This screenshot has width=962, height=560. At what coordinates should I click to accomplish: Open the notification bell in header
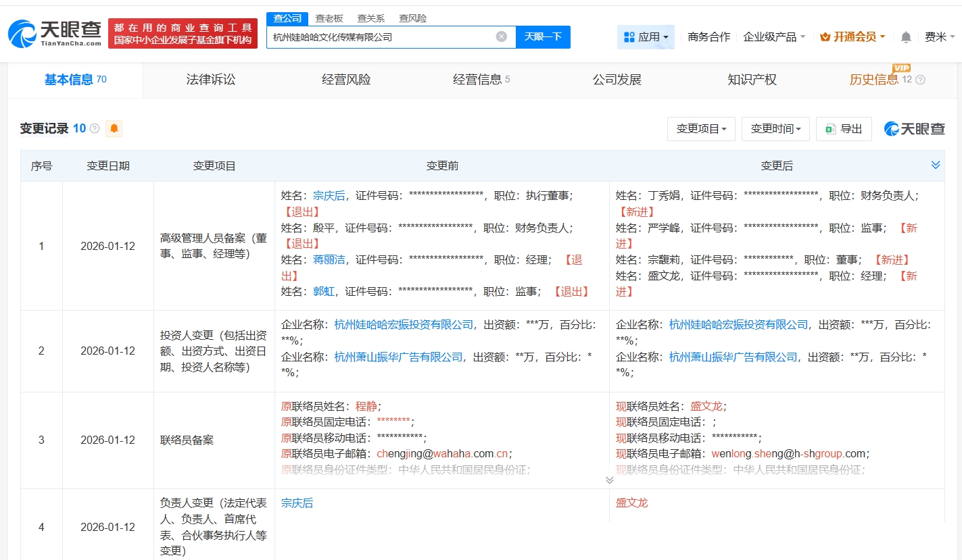pyautogui.click(x=906, y=37)
